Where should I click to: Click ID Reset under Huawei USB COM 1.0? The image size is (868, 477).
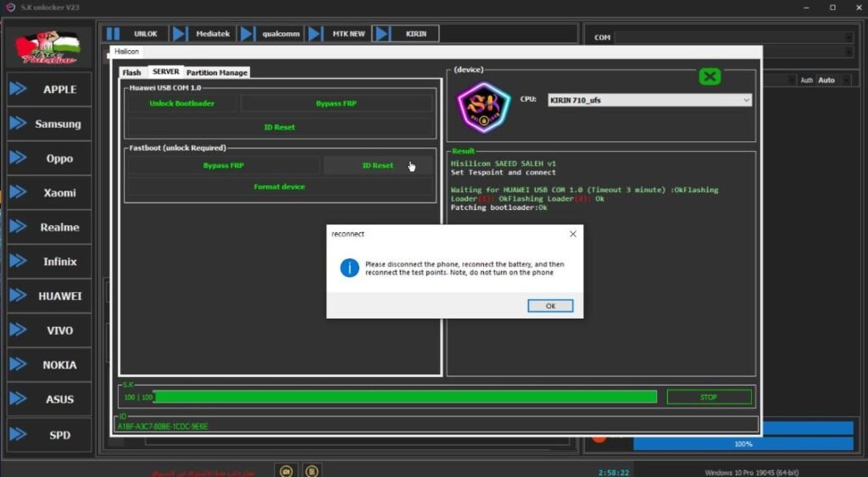tap(280, 127)
